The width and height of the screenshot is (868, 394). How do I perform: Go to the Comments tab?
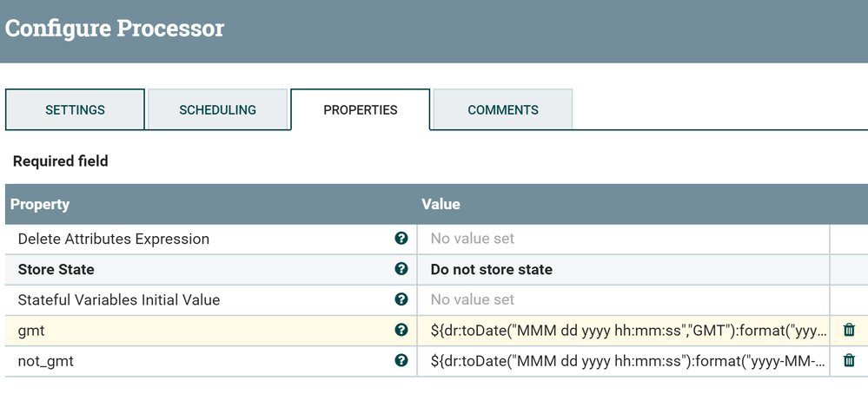click(503, 110)
